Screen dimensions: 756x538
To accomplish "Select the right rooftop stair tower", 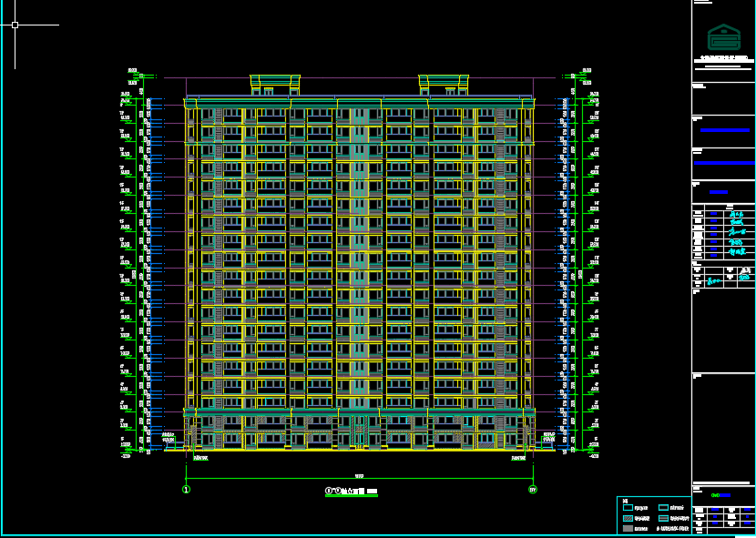I will click(x=444, y=85).
